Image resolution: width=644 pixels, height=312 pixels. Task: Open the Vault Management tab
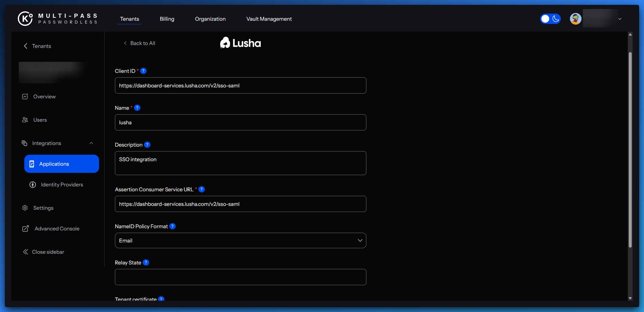point(269,19)
